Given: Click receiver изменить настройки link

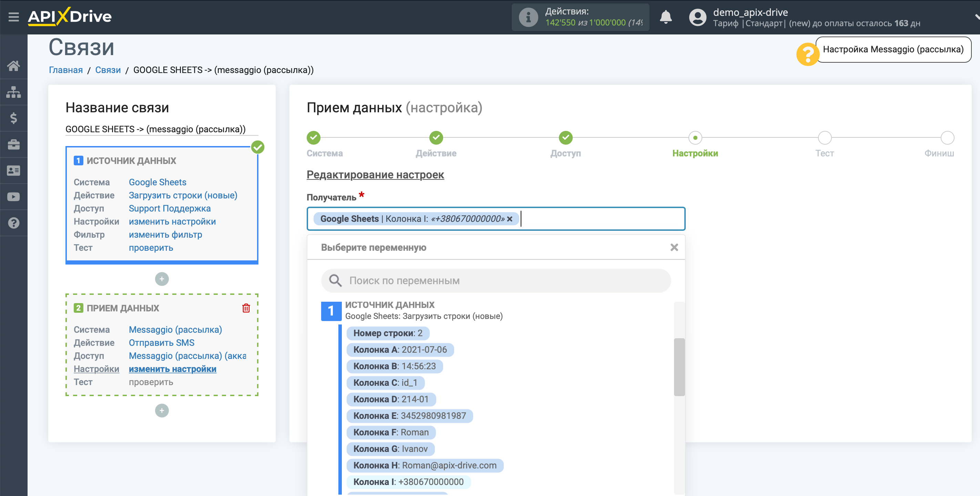Looking at the screenshot, I should 173,369.
